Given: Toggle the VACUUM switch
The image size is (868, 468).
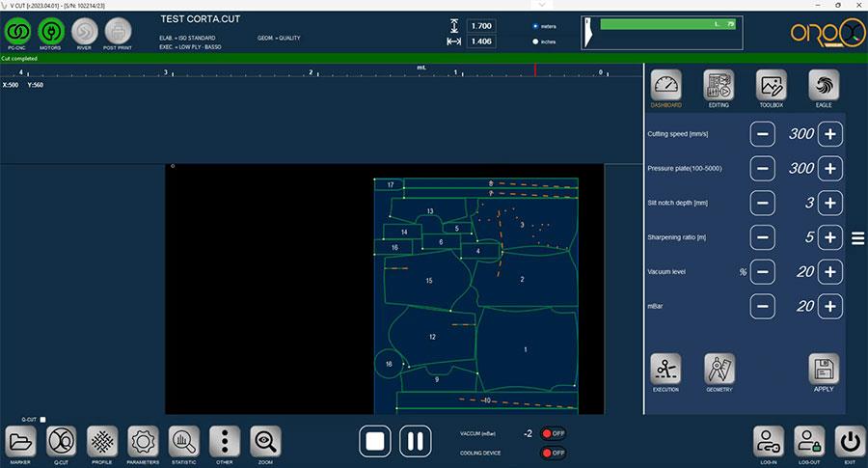Looking at the screenshot, I should [553, 433].
